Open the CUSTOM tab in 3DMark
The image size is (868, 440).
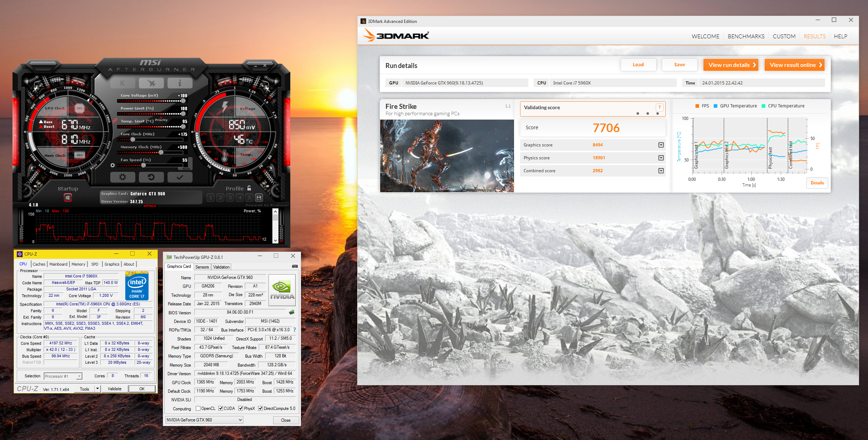(x=784, y=36)
